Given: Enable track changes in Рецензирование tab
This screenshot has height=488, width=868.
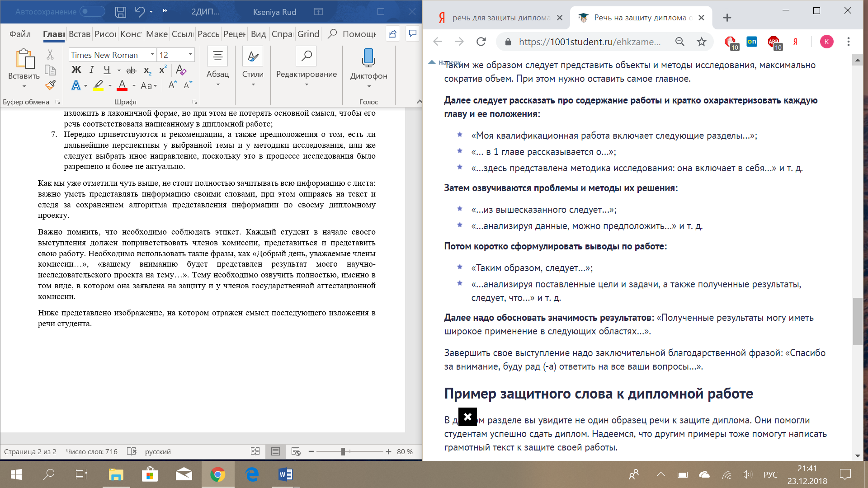Looking at the screenshot, I should pos(234,34).
